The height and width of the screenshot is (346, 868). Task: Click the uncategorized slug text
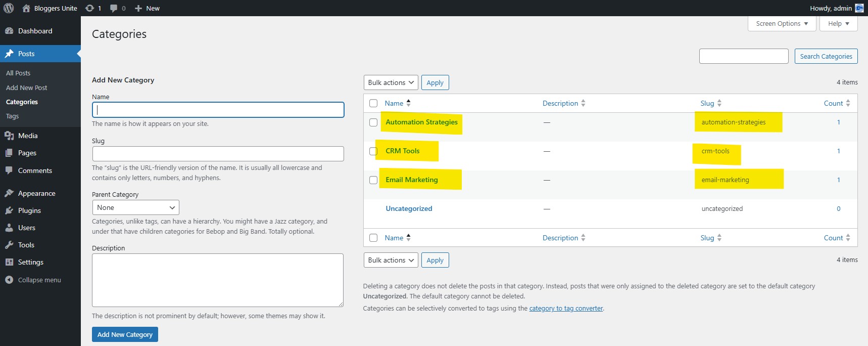[x=722, y=208]
